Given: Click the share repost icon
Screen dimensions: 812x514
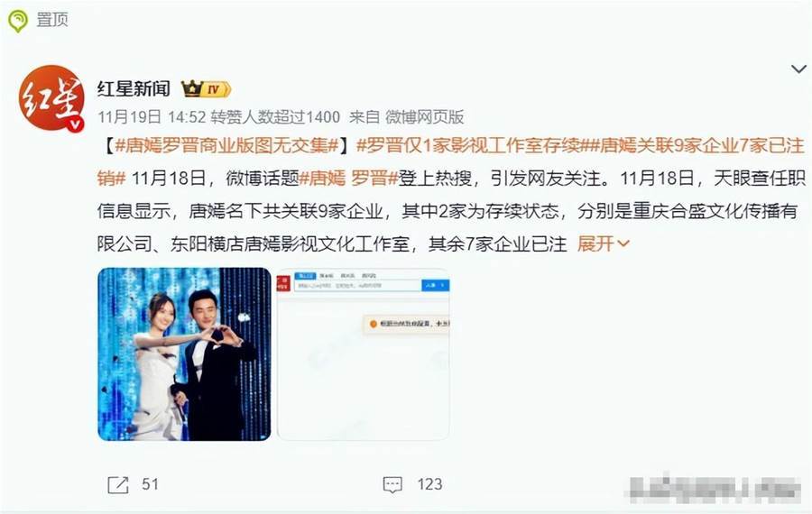Looking at the screenshot, I should [118, 484].
